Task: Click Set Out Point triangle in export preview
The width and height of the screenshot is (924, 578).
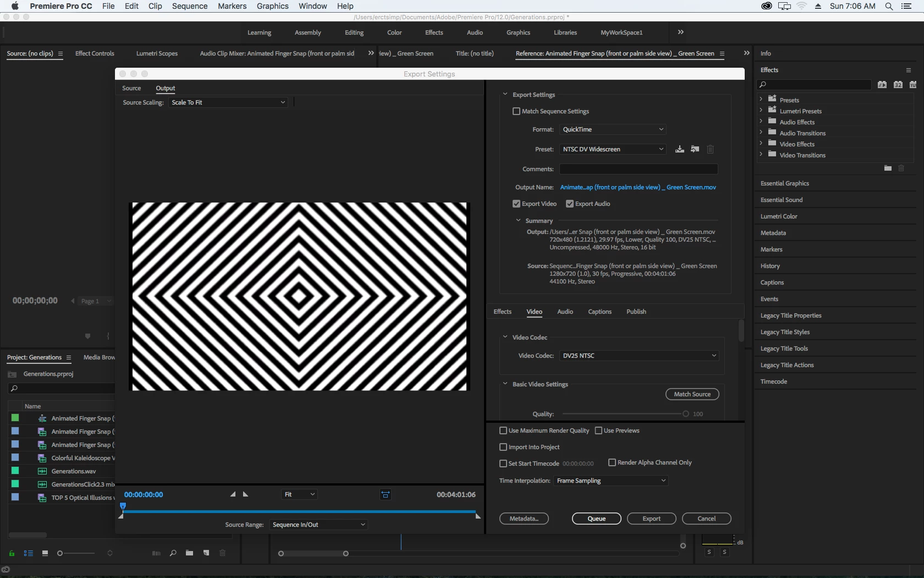Action: click(x=246, y=494)
